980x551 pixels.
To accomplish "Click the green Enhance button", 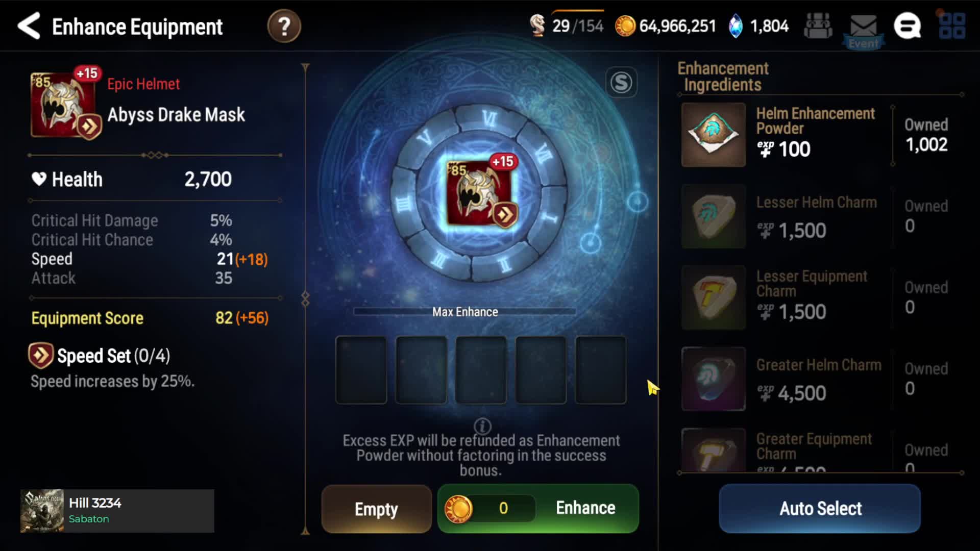I will (x=538, y=509).
